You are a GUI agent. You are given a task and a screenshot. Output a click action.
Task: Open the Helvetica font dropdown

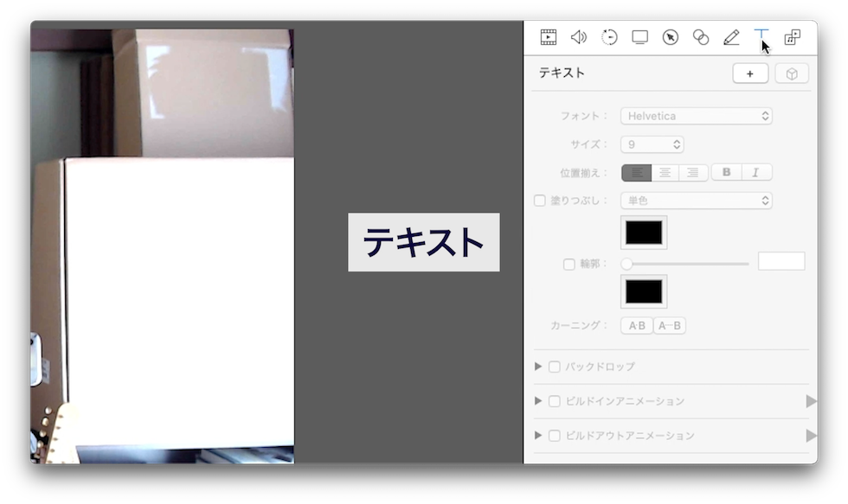696,115
